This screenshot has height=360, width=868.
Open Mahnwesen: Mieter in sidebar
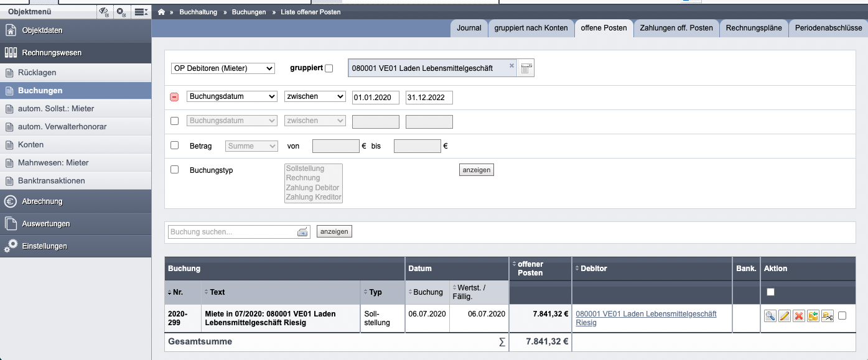(x=75, y=163)
